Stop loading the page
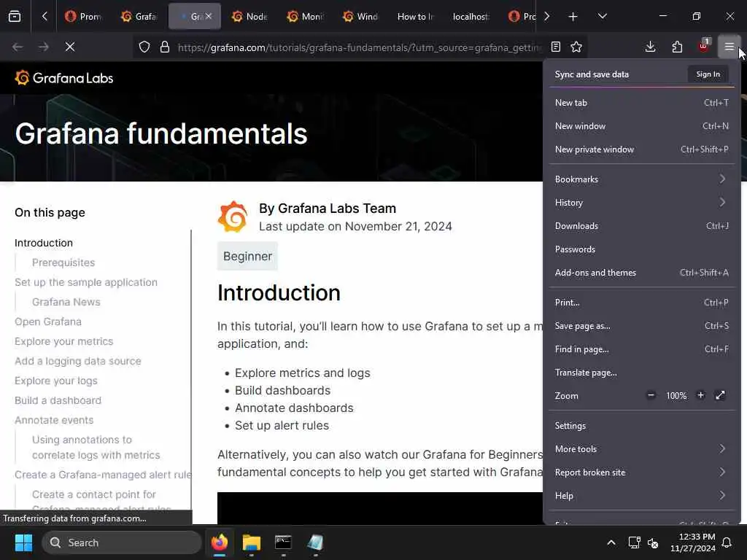Image resolution: width=747 pixels, height=560 pixels. [x=70, y=47]
